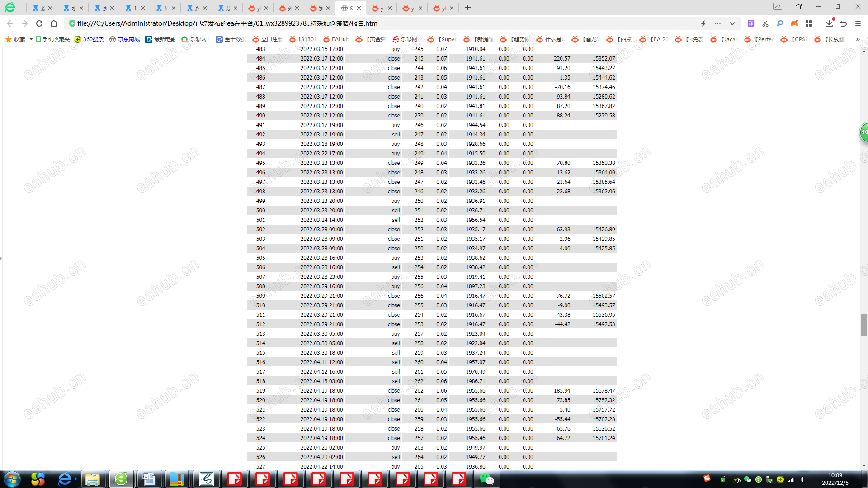
Task: Open the downloads manager icon
Action: pos(829,23)
